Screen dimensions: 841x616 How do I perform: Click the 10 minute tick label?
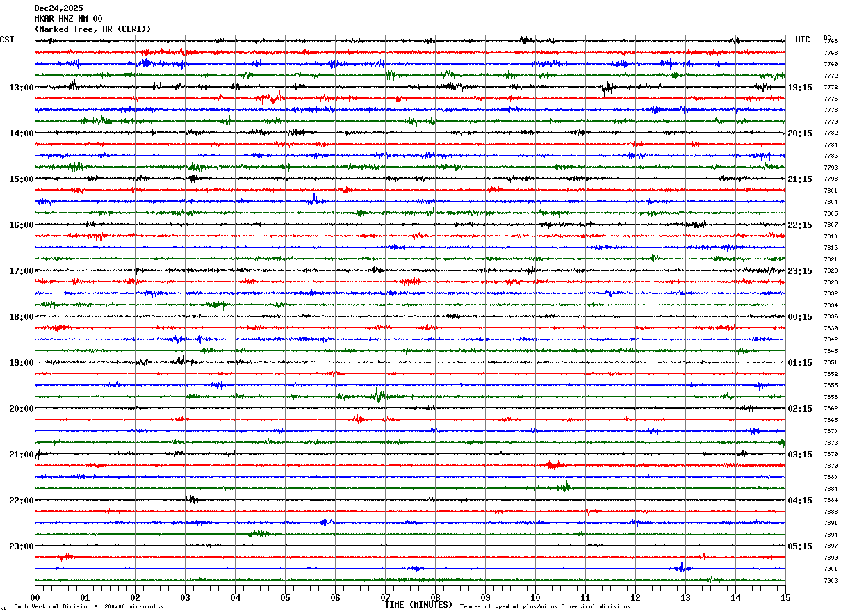click(x=535, y=598)
